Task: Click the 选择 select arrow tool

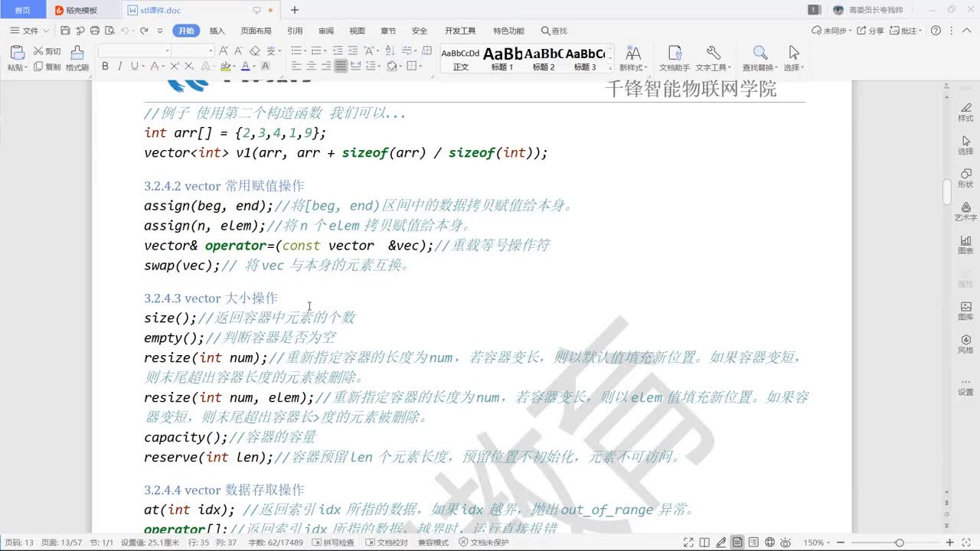Action: pos(793,58)
